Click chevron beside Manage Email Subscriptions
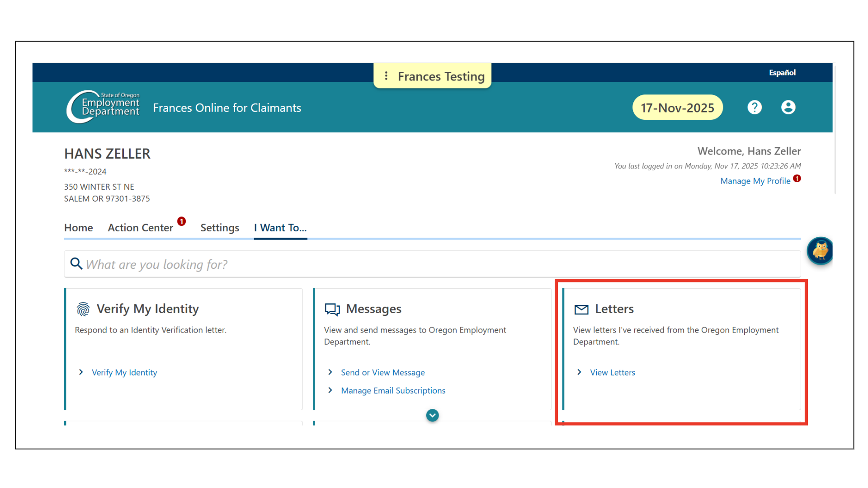 330,390
